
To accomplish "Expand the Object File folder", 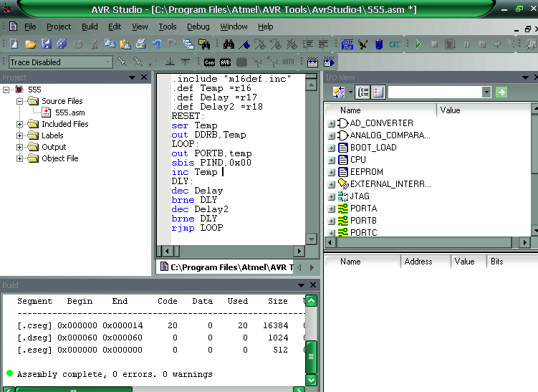I will point(19,158).
